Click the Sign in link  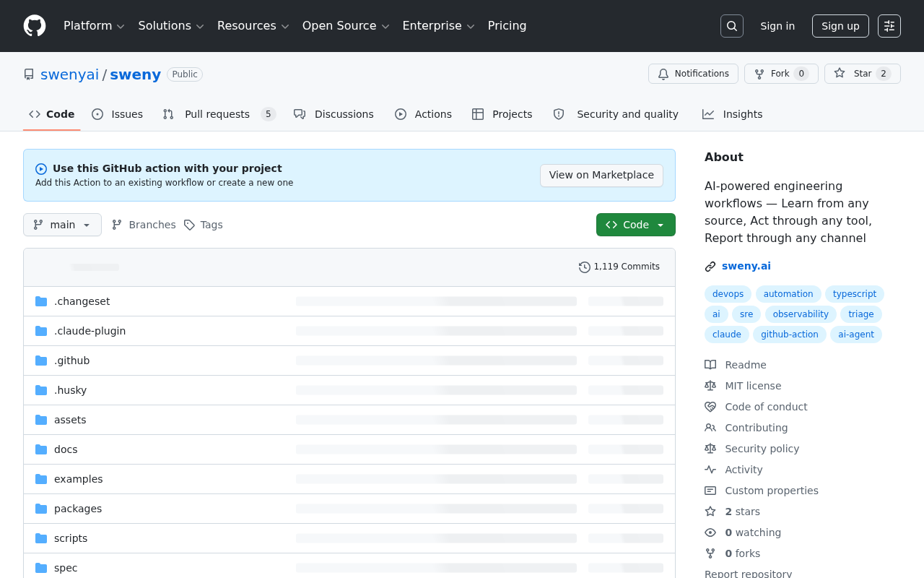[777, 26]
